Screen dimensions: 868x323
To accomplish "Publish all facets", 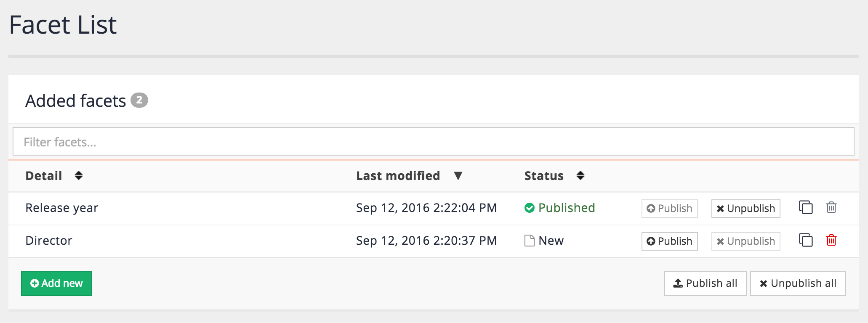I will point(705,283).
